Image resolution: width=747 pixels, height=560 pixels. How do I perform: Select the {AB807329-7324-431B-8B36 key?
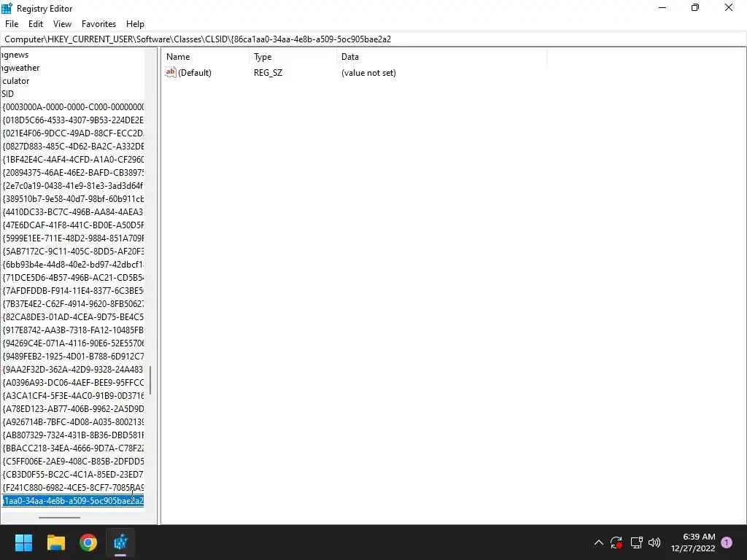(x=73, y=435)
